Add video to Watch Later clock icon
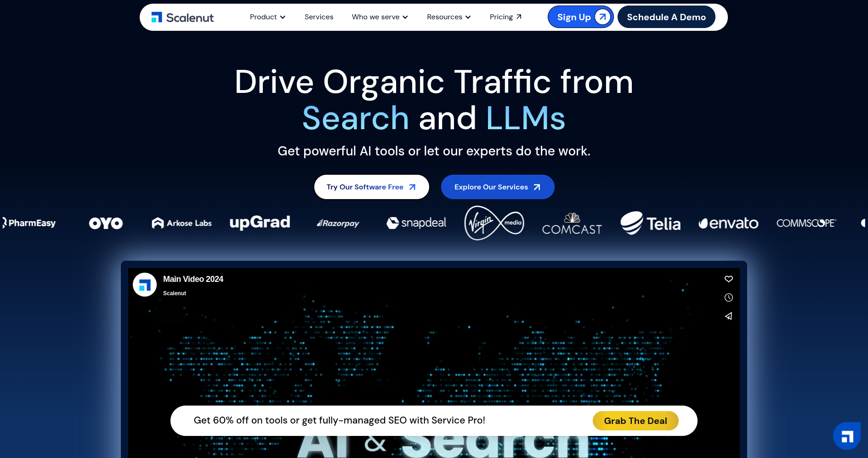 [x=729, y=298]
